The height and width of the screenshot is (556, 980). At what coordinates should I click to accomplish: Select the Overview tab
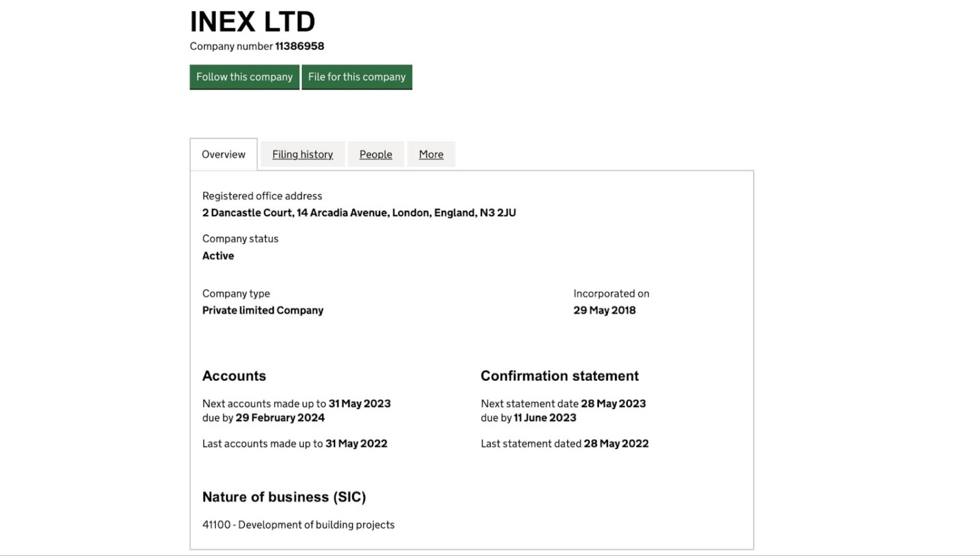pos(223,154)
